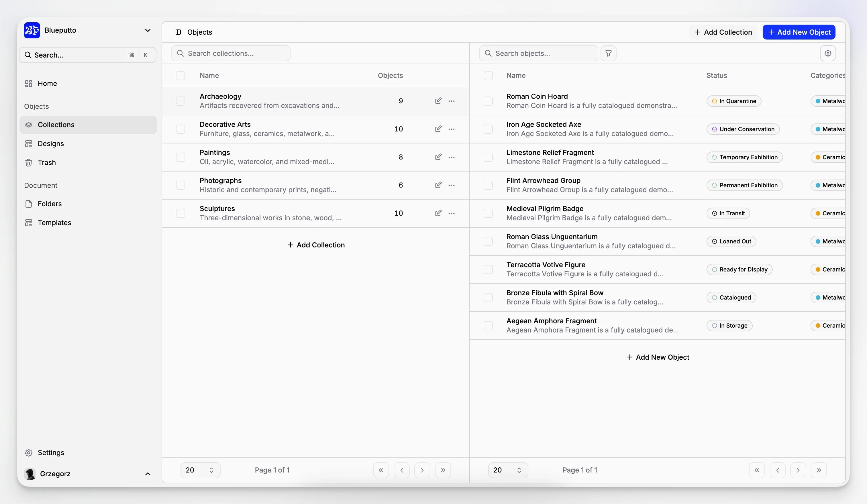
Task: Click the Blueputto logo icon
Action: (x=32, y=30)
